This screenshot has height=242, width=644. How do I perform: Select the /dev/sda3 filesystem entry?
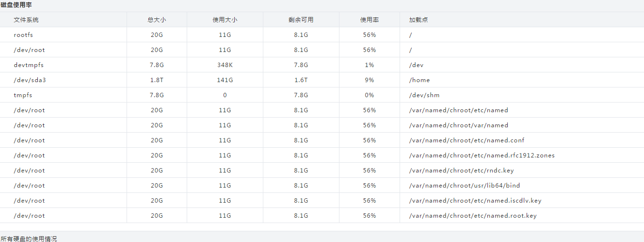(30, 80)
